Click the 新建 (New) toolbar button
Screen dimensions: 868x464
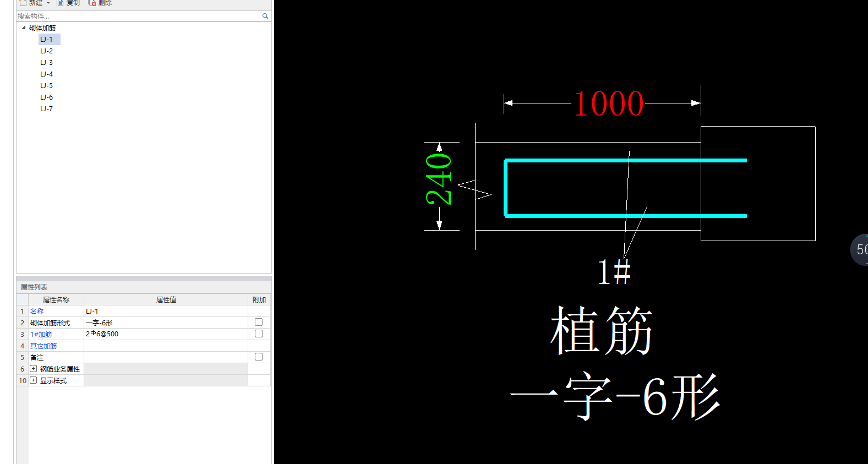[31, 3]
